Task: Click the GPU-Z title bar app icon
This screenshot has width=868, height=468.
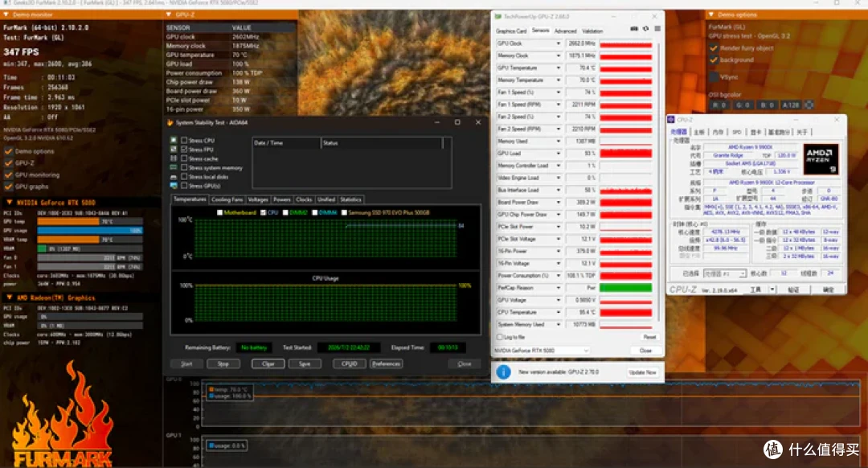Action: 497,17
